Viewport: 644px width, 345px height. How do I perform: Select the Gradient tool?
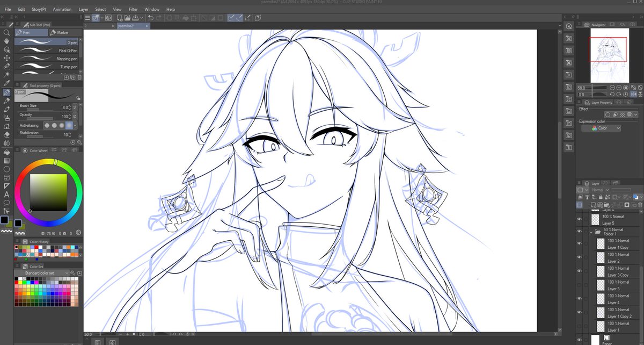[6, 160]
